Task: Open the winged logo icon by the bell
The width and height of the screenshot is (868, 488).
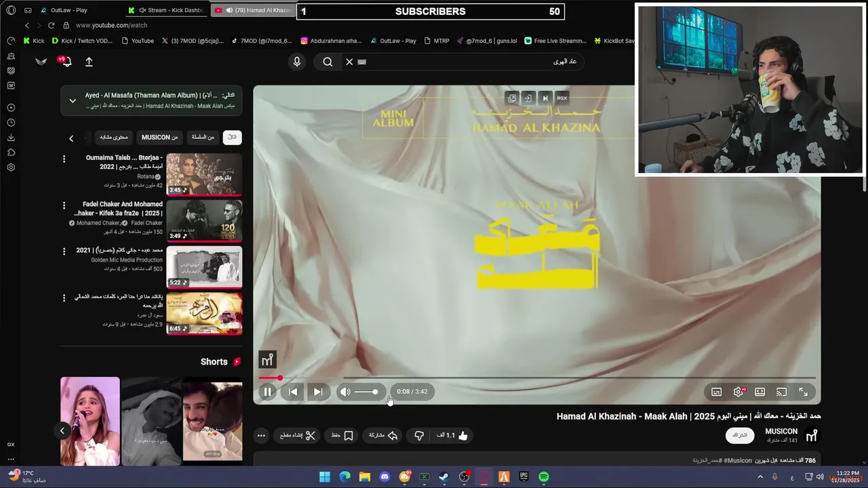Action: coord(41,62)
